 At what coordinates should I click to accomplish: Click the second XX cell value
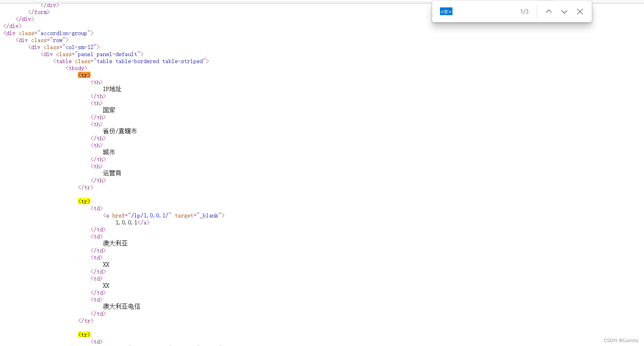tap(106, 286)
